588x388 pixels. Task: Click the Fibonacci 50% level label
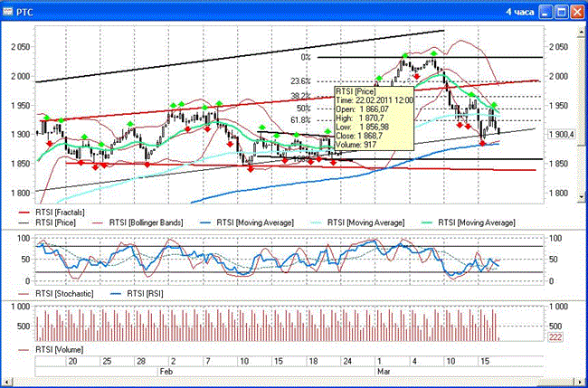pos(304,109)
